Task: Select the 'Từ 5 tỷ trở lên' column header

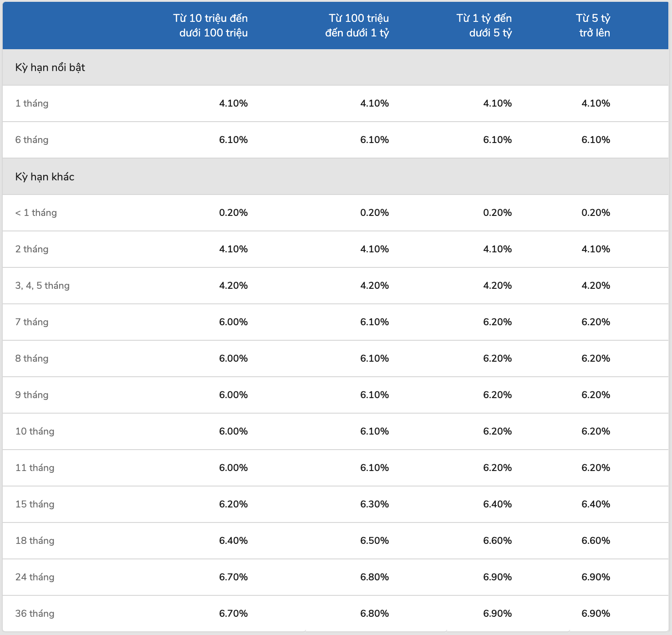Action: click(593, 26)
